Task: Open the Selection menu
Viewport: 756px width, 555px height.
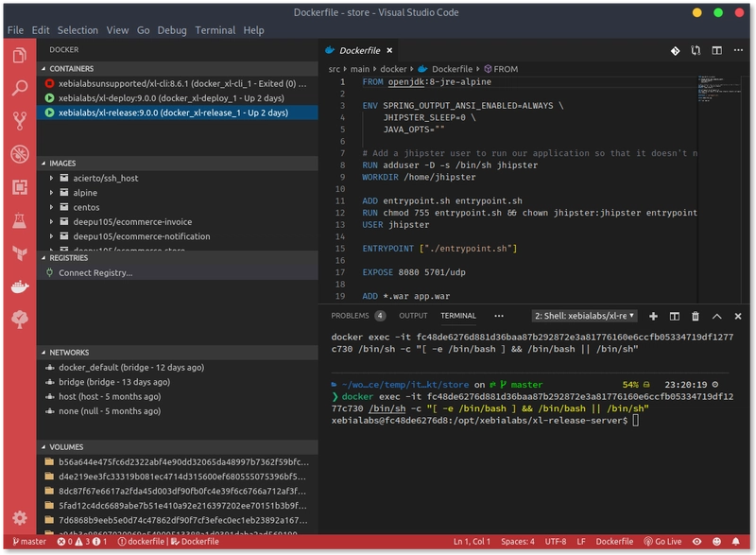Action: tap(77, 30)
